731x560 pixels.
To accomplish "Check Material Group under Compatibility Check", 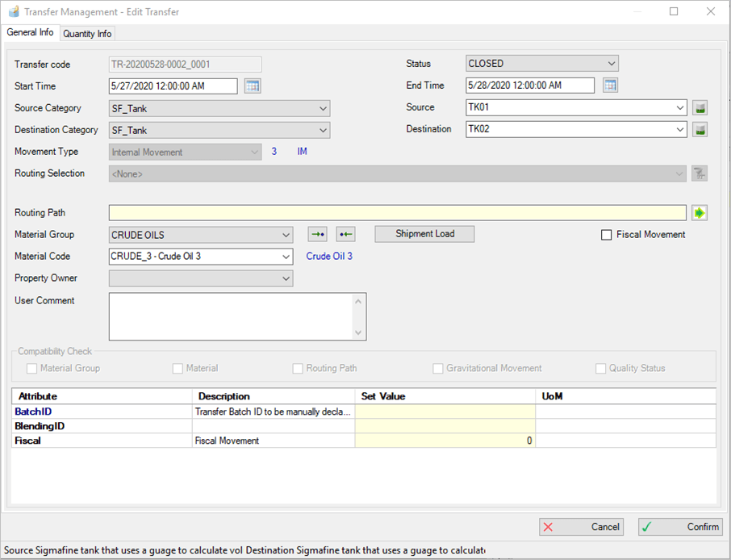I will point(31,368).
